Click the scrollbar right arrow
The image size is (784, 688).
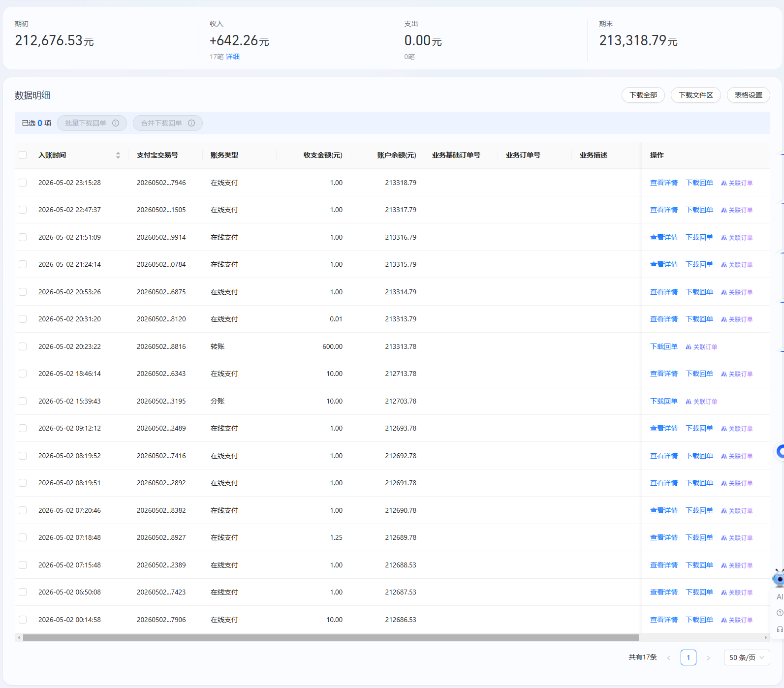[766, 637]
